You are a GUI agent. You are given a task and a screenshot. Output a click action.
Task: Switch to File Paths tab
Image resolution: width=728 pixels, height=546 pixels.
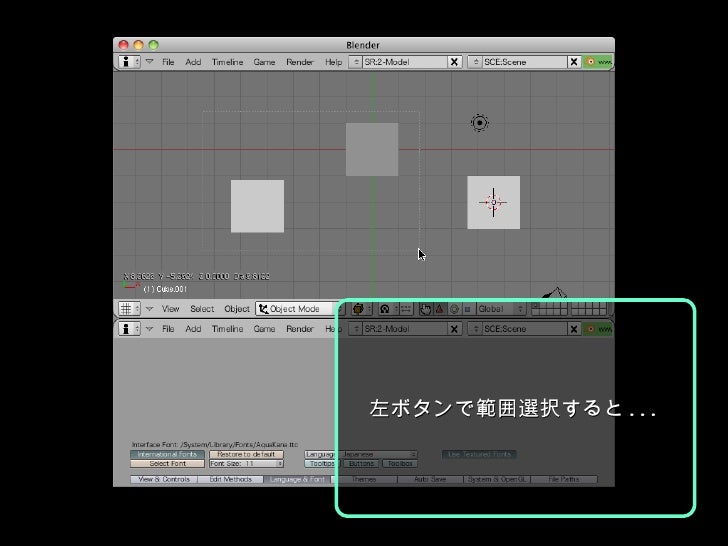(x=564, y=479)
